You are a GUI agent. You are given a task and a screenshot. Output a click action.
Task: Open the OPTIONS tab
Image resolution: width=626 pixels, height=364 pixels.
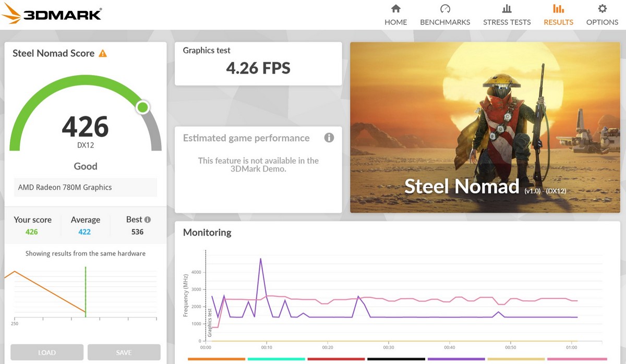point(602,15)
